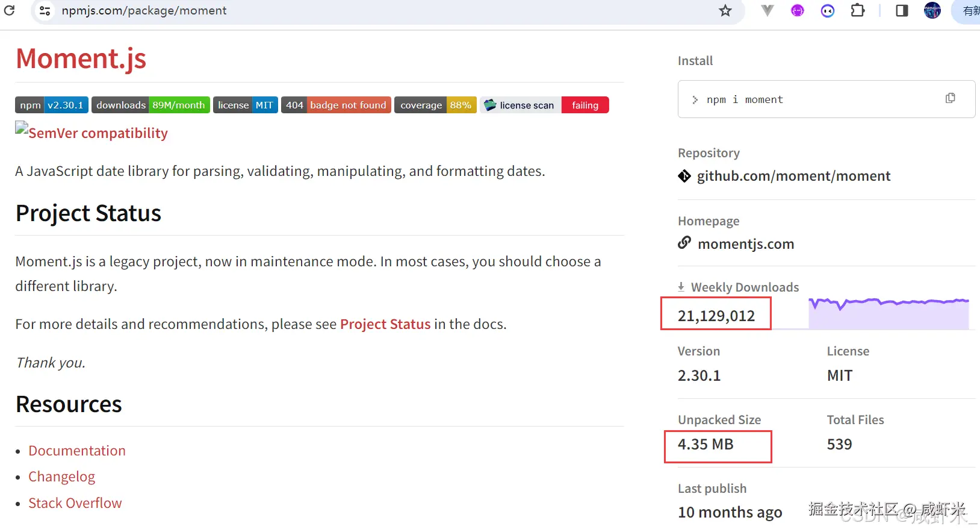The width and height of the screenshot is (980, 532).
Task: Open the github.com/moment/moment repository link
Action: pos(793,176)
